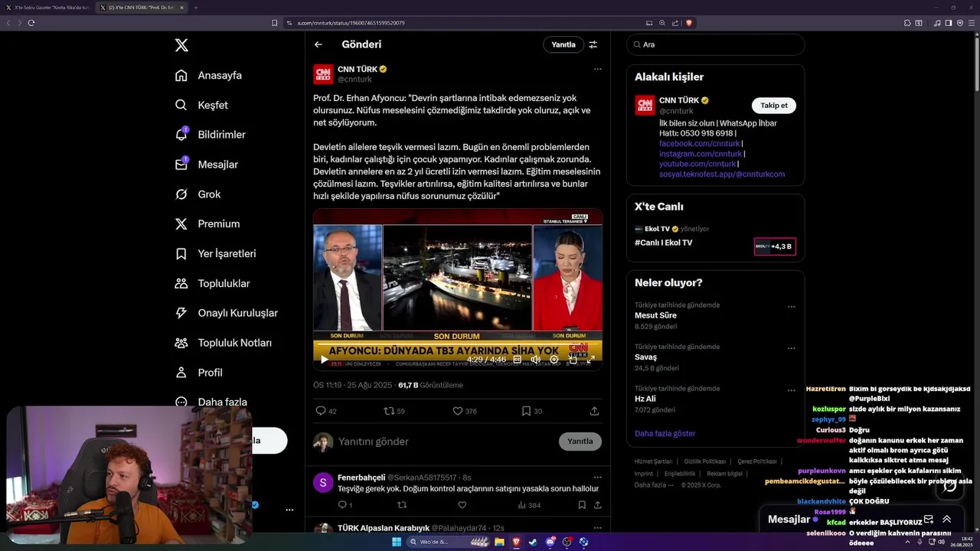The height and width of the screenshot is (551, 980).
Task: Open Onaylı Kuruluşlar in the sidebar
Action: tap(226, 313)
